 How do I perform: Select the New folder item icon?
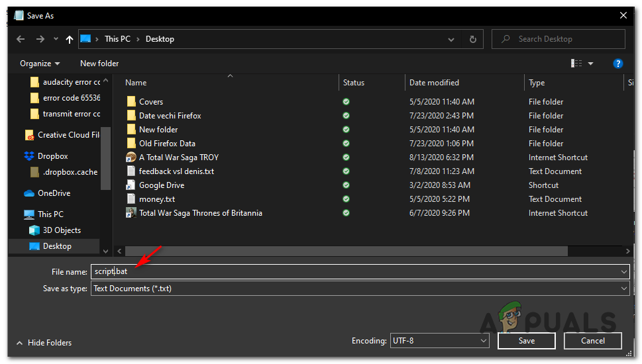[x=131, y=129]
